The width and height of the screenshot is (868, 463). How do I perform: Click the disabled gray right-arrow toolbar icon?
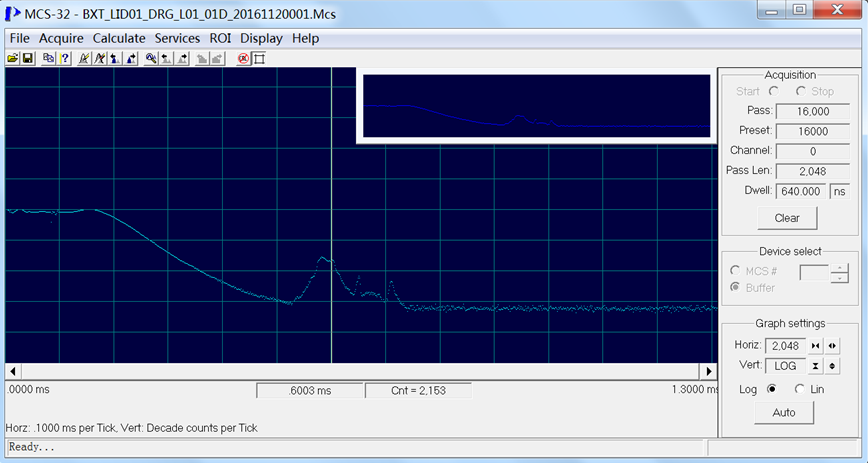tap(218, 58)
